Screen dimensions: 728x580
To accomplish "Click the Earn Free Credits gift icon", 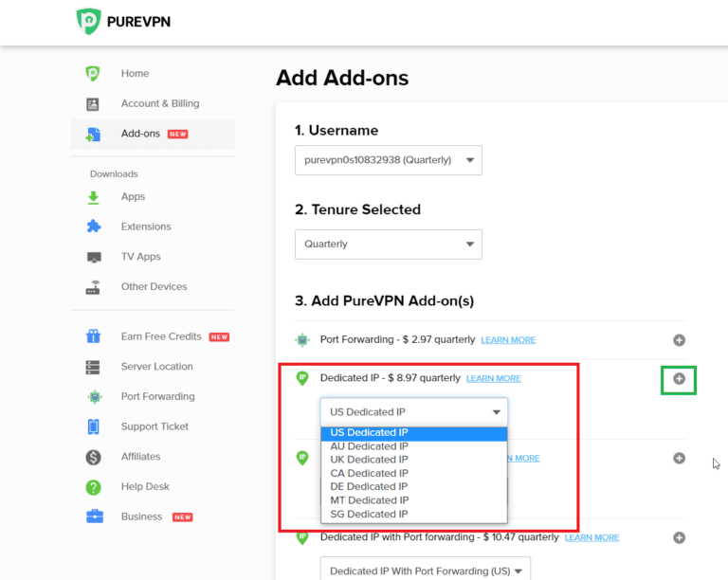I will 93,336.
